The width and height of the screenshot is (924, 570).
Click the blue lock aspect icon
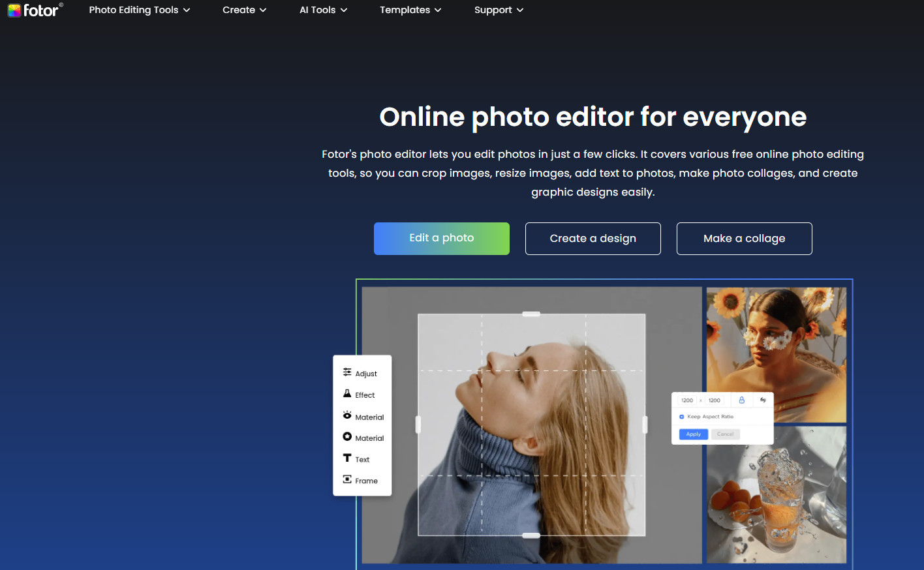(741, 400)
